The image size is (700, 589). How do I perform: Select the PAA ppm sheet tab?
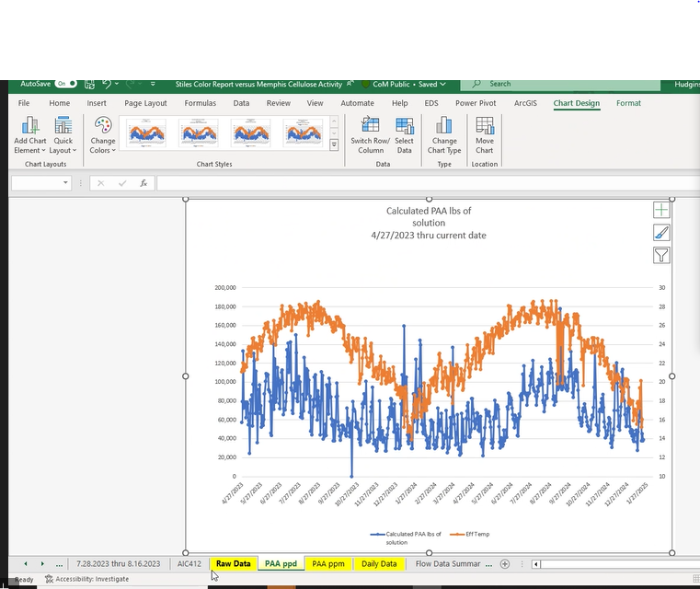point(327,563)
